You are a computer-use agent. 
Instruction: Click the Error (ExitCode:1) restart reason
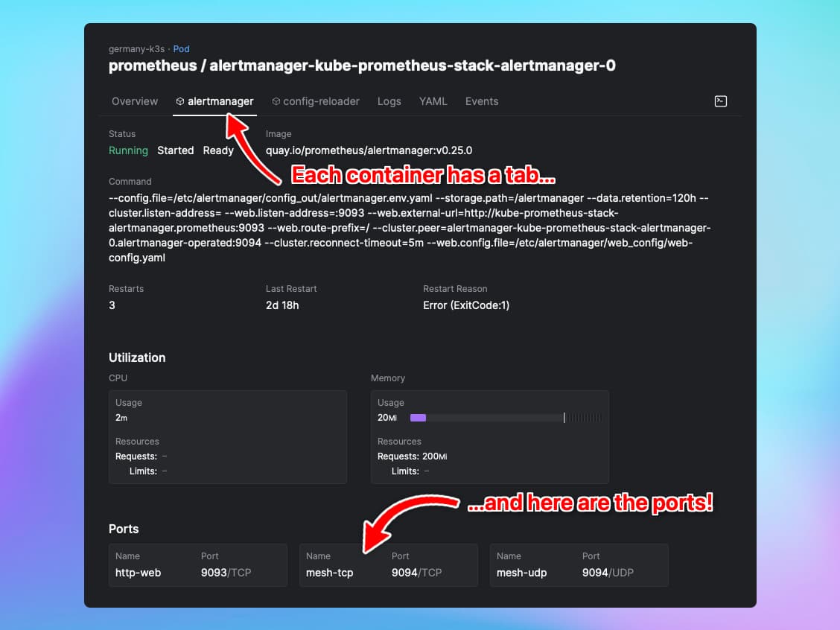click(466, 305)
